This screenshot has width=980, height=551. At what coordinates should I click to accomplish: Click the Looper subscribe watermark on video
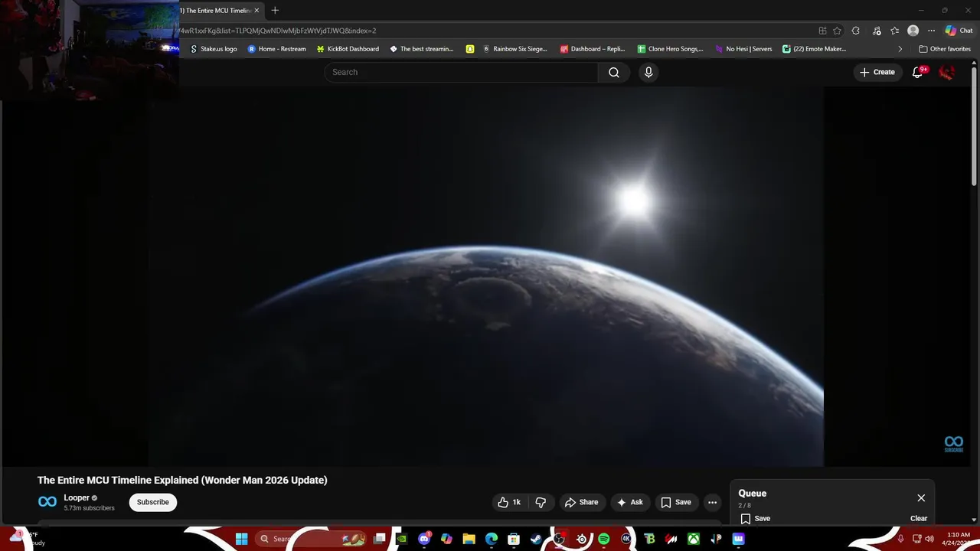coord(953,444)
